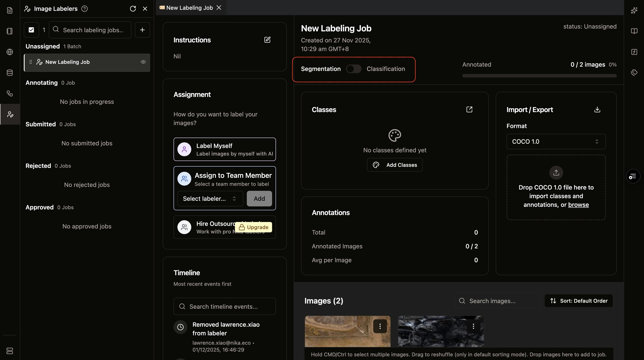Uncheck the select-all jobs checkbox
644x360 pixels.
[31, 30]
